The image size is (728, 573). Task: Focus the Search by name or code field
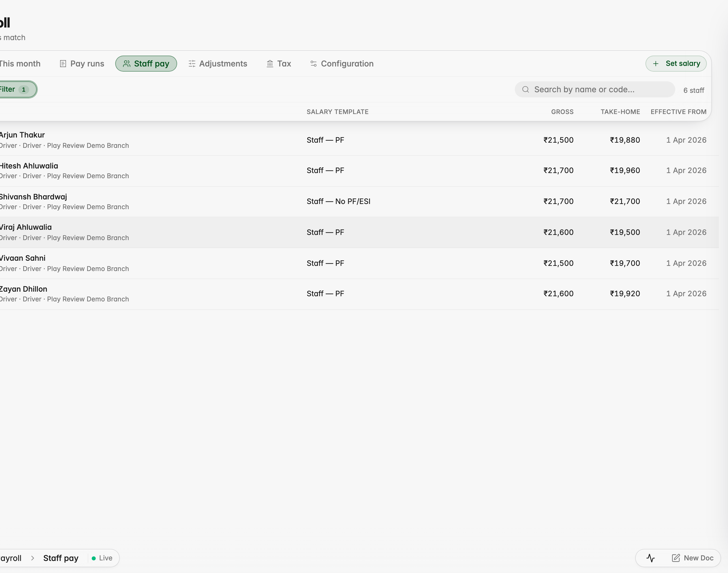595,90
